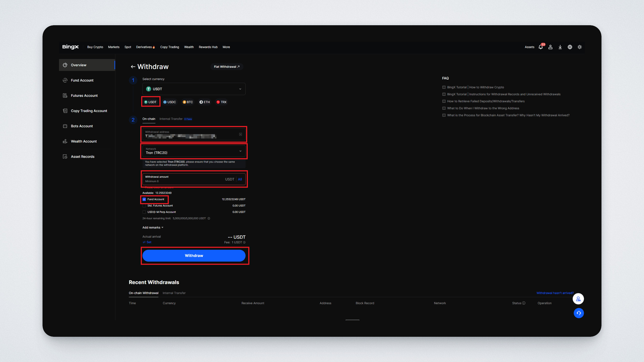This screenshot has width=644, height=362.
Task: Click the blue support headset button
Action: coord(579,313)
